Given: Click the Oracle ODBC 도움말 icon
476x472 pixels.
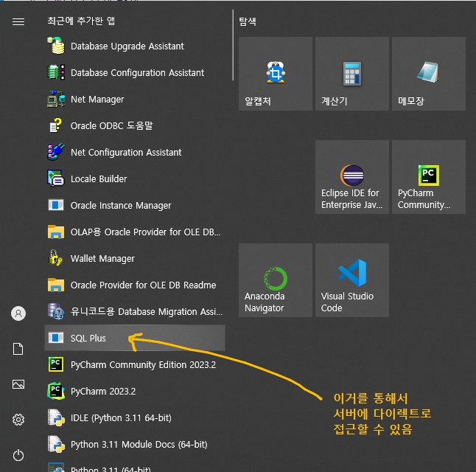Looking at the screenshot, I should point(56,125).
